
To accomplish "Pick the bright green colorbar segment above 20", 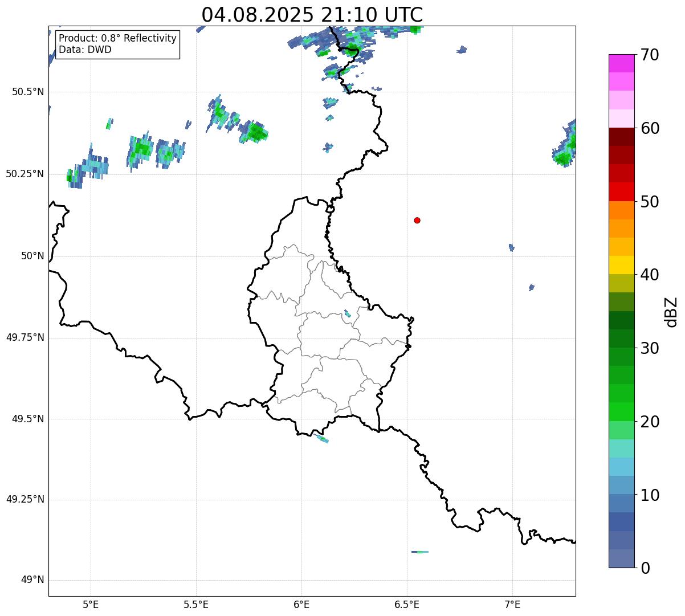I will 621,411.
